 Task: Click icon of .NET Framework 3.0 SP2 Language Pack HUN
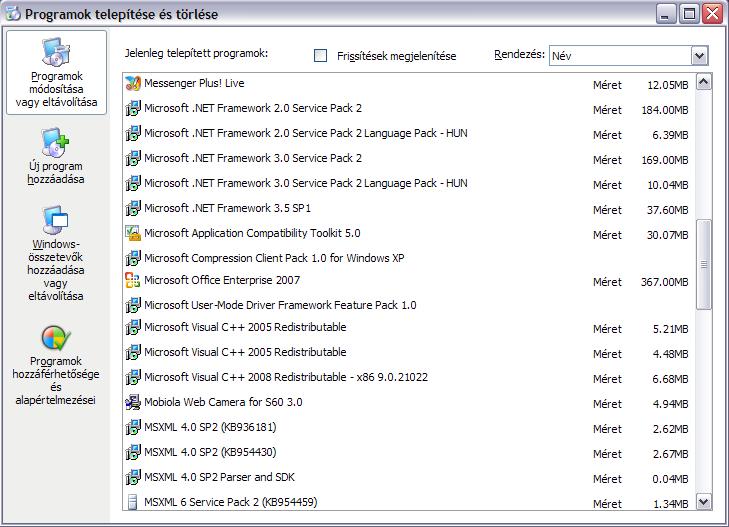pyautogui.click(x=133, y=184)
